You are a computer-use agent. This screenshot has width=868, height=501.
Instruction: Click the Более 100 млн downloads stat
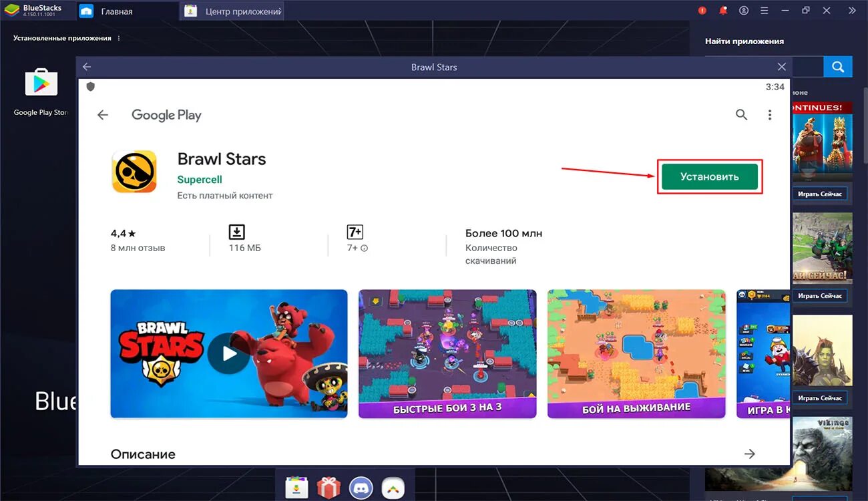(x=503, y=246)
